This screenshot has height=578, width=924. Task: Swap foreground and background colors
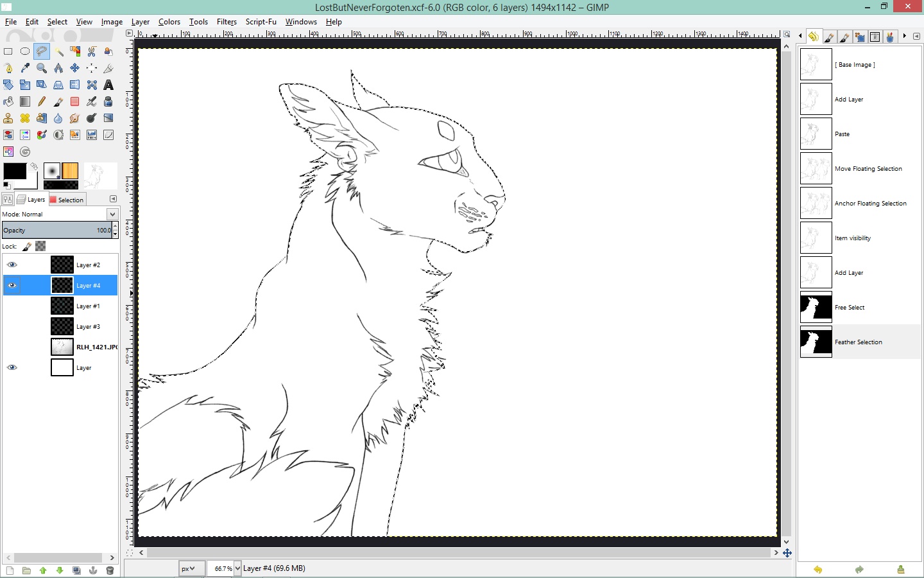33,166
